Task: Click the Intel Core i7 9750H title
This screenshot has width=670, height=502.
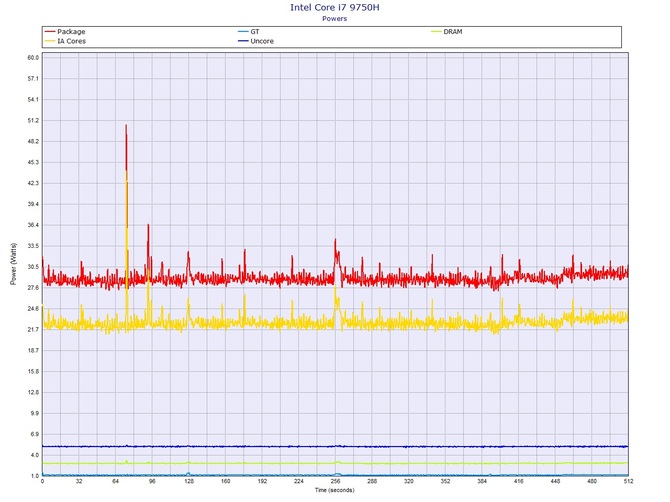Action: (335, 7)
